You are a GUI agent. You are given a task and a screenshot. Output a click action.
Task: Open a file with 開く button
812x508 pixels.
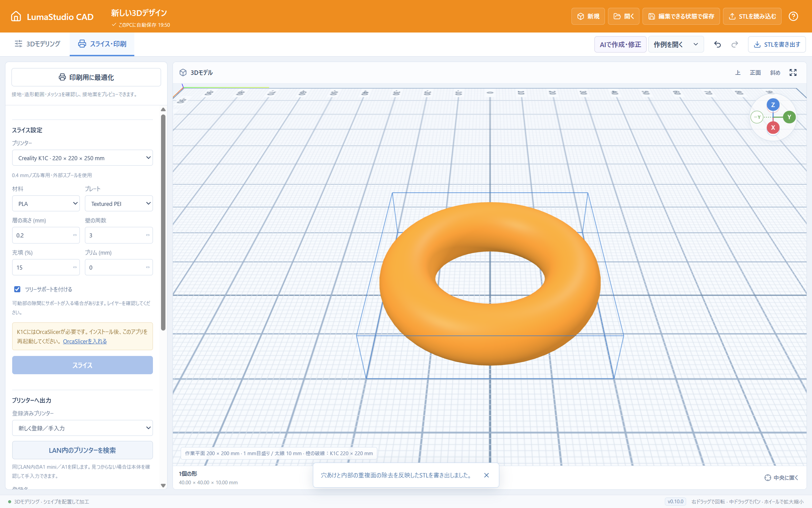(624, 16)
